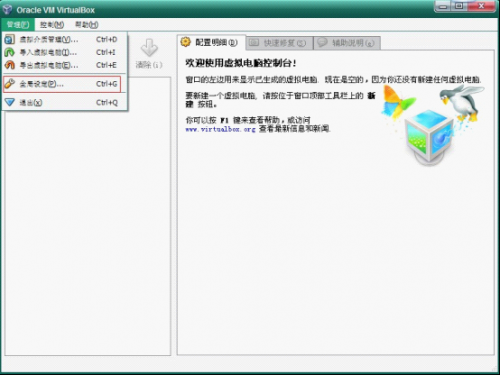Click the orange export appliance icon

click(10, 65)
